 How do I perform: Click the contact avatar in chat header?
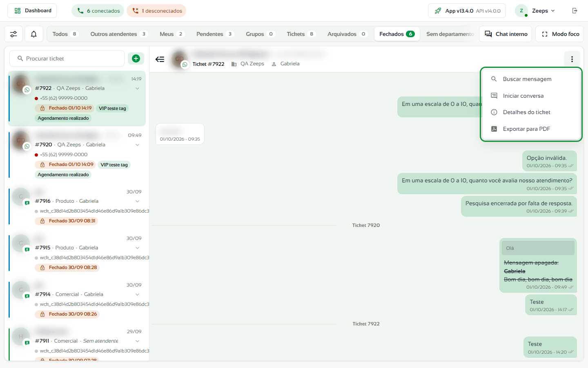click(180, 59)
